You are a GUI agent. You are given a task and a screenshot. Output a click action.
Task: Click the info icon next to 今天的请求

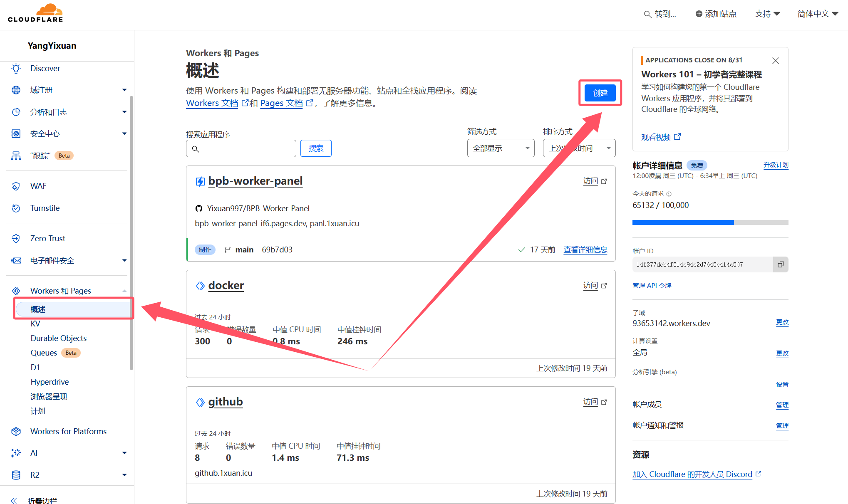669,194
